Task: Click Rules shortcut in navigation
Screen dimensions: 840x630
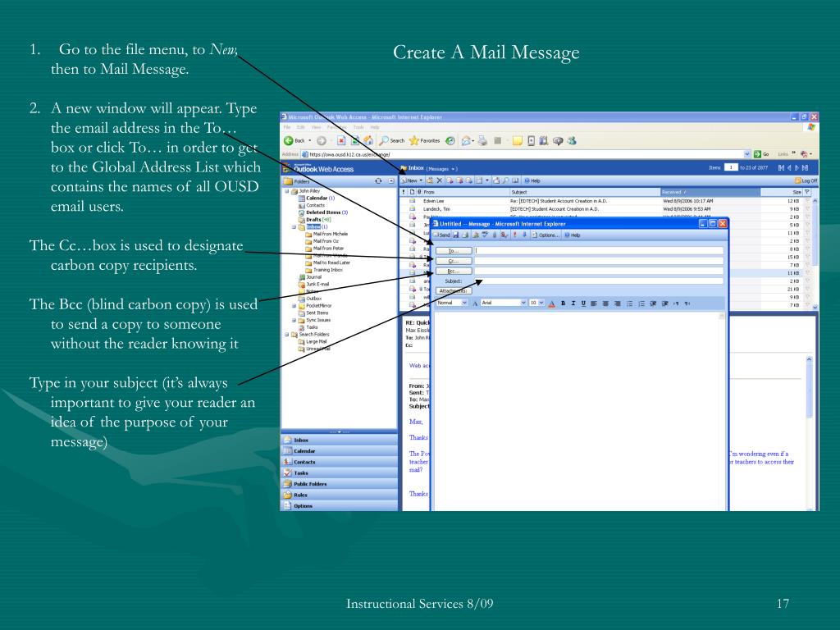Action: 339,495
